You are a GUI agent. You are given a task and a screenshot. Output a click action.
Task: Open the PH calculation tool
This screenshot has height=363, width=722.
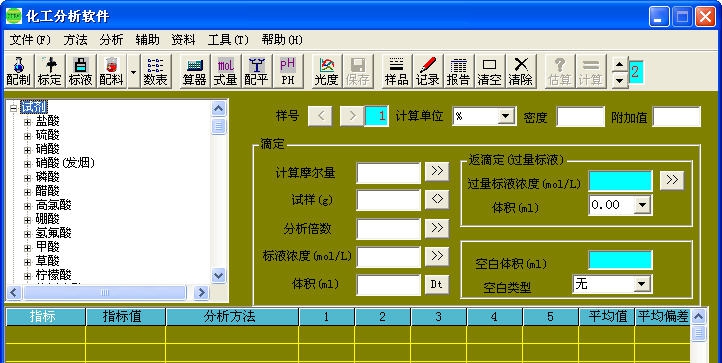(x=288, y=71)
